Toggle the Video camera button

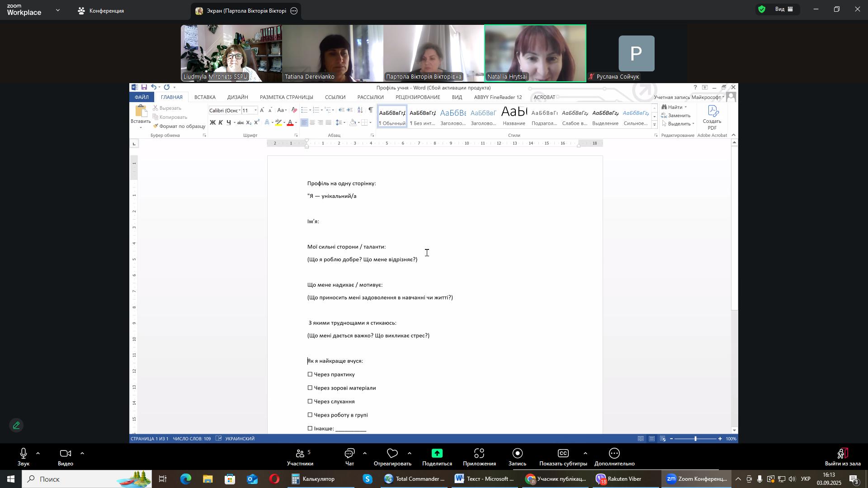65,454
